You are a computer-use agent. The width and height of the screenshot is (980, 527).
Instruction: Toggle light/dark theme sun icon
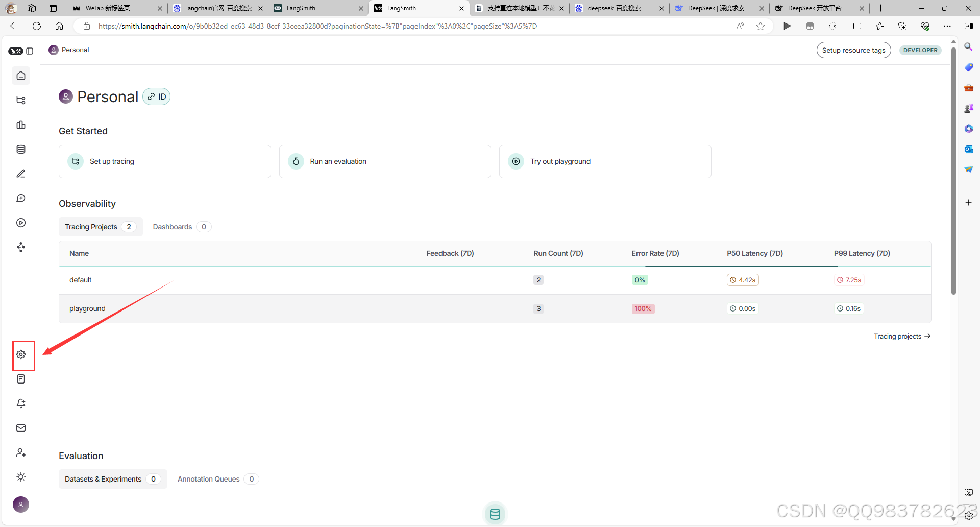[x=21, y=477]
